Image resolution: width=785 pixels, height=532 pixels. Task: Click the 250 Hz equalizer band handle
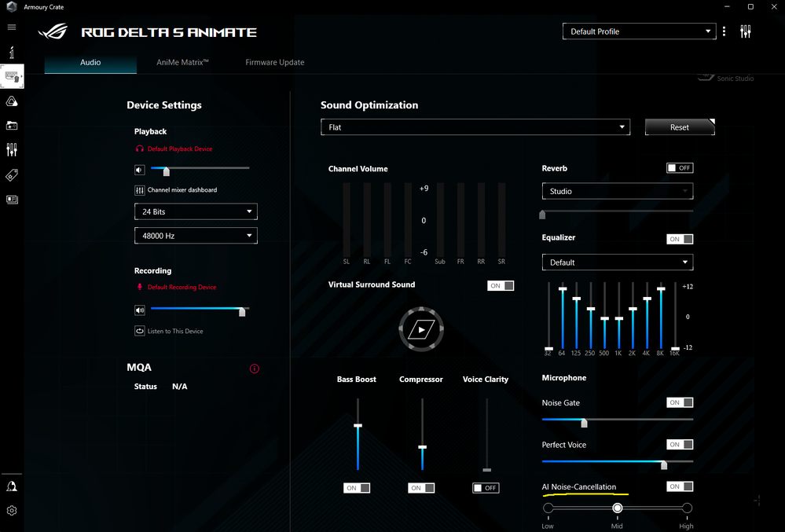591,309
